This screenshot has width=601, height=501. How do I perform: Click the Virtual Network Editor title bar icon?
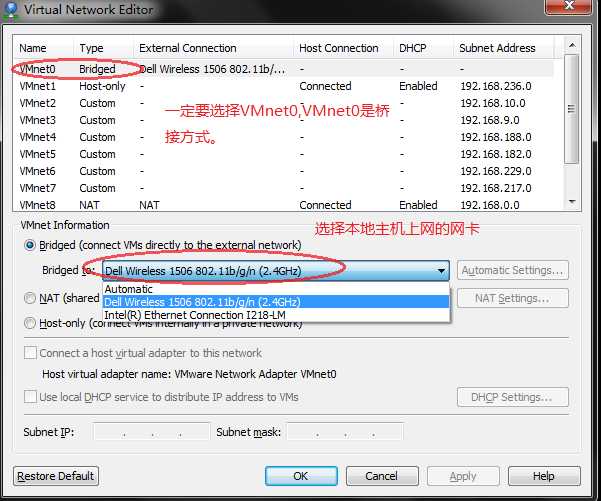point(10,10)
